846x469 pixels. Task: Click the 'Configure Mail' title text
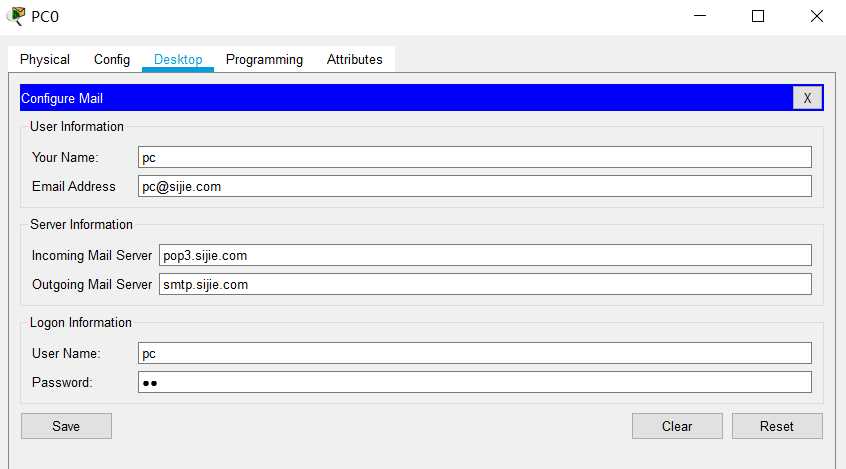pyautogui.click(x=62, y=98)
